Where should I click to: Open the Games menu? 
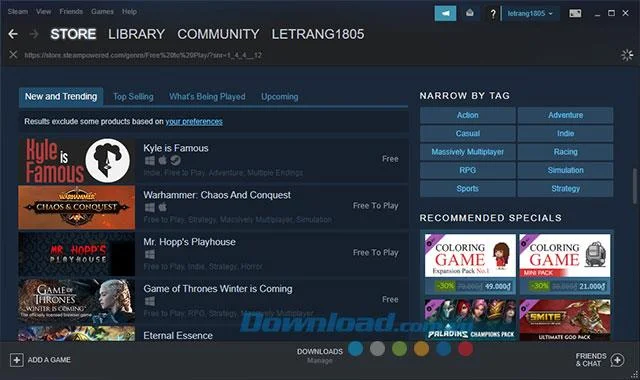coord(102,11)
